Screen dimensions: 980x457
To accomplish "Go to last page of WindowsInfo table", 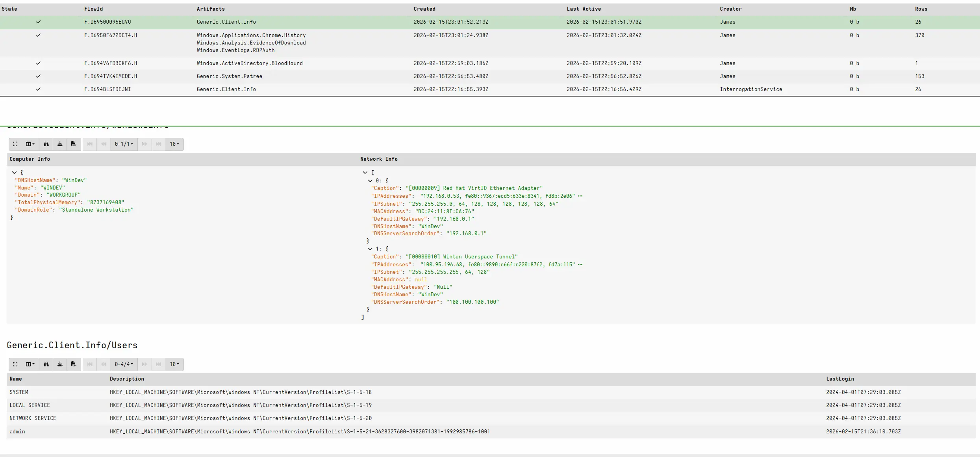I will pos(158,144).
